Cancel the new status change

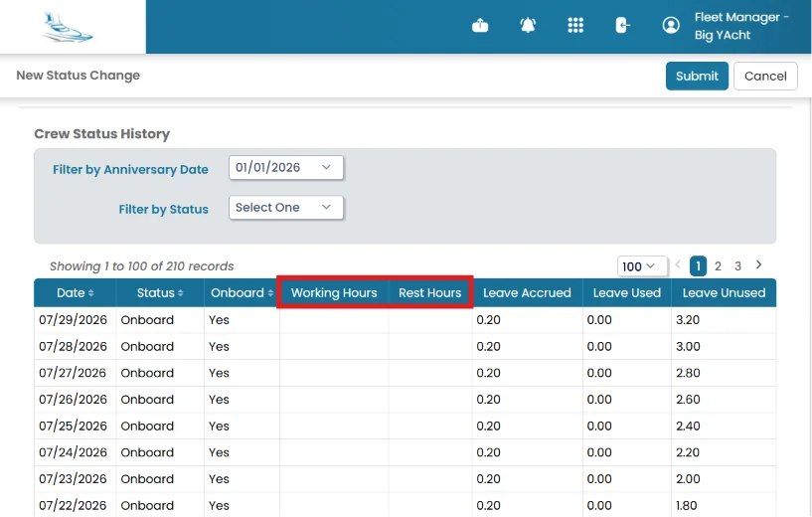765,77
